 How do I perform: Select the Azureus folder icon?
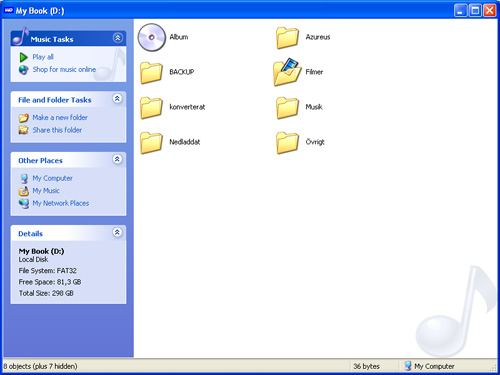click(287, 38)
